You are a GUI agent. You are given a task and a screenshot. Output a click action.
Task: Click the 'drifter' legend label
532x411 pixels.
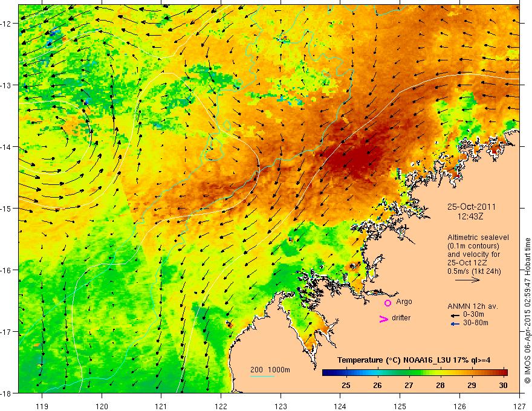[x=401, y=318]
